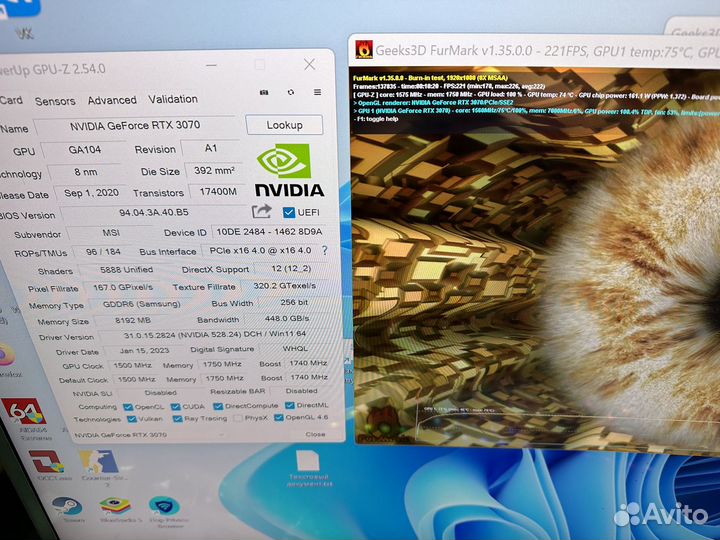Image resolution: width=720 pixels, height=540 pixels.
Task: Toggle the Vulkan checkbox
Action: tap(132, 419)
